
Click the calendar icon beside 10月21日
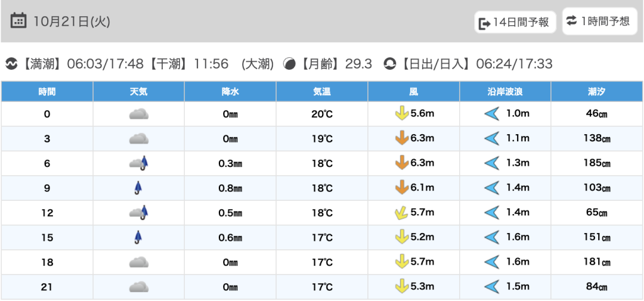[19, 21]
